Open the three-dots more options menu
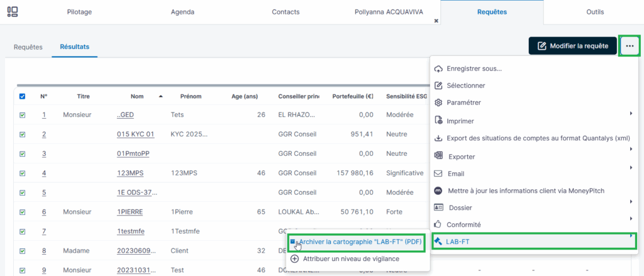Image resolution: width=644 pixels, height=276 pixels. 630,46
